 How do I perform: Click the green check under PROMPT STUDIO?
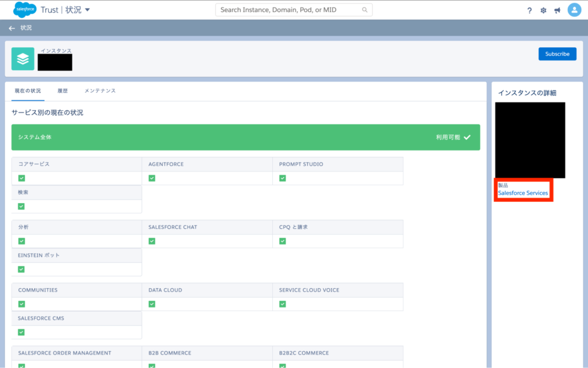[x=283, y=178]
